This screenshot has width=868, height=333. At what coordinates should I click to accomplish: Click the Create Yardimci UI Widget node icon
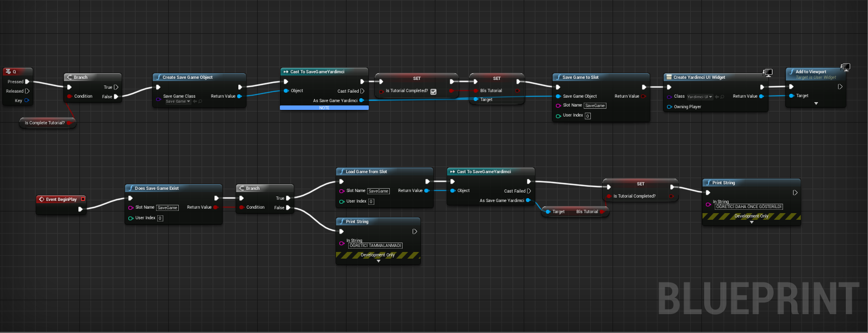pyautogui.click(x=669, y=77)
